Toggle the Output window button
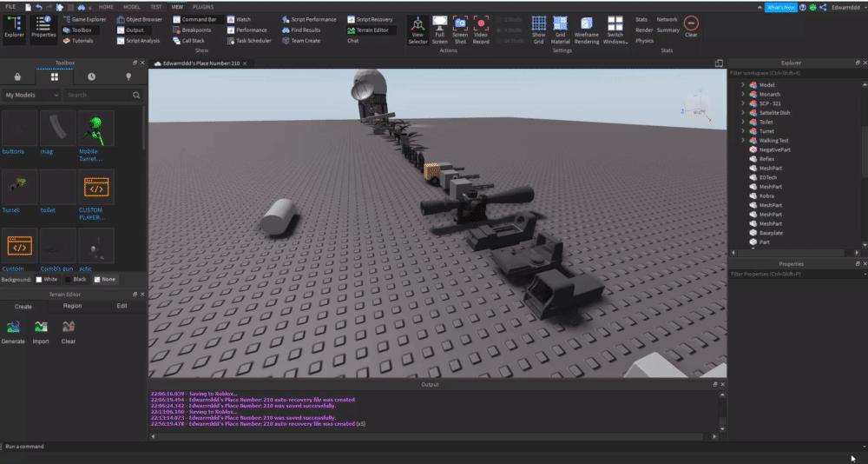This screenshot has width=868, height=464. 130,30
